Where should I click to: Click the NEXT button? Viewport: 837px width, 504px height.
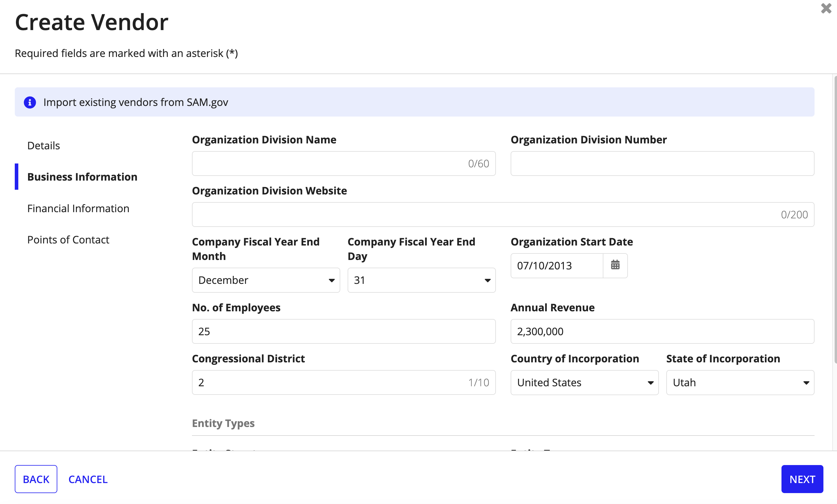tap(802, 479)
